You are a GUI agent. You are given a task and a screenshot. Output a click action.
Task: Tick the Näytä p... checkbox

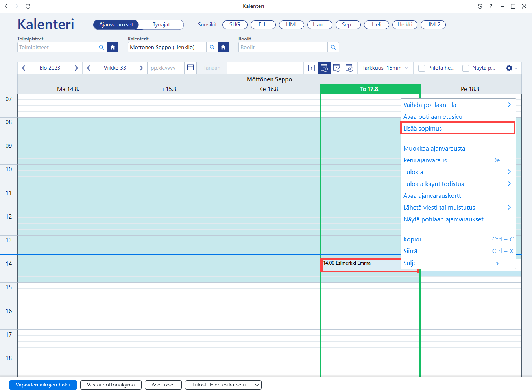coord(465,68)
